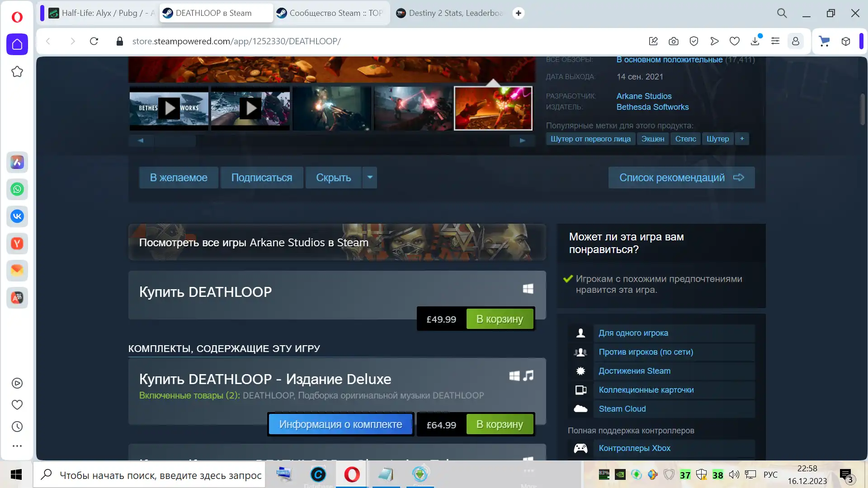This screenshot has width=868, height=488.
Task: Select Шутер от первого лица tag
Action: 590,139
